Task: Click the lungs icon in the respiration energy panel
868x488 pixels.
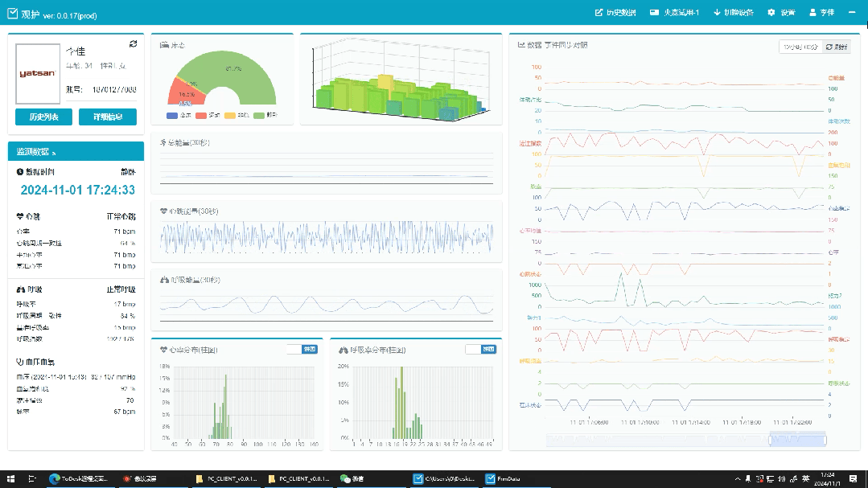Action: click(x=164, y=280)
